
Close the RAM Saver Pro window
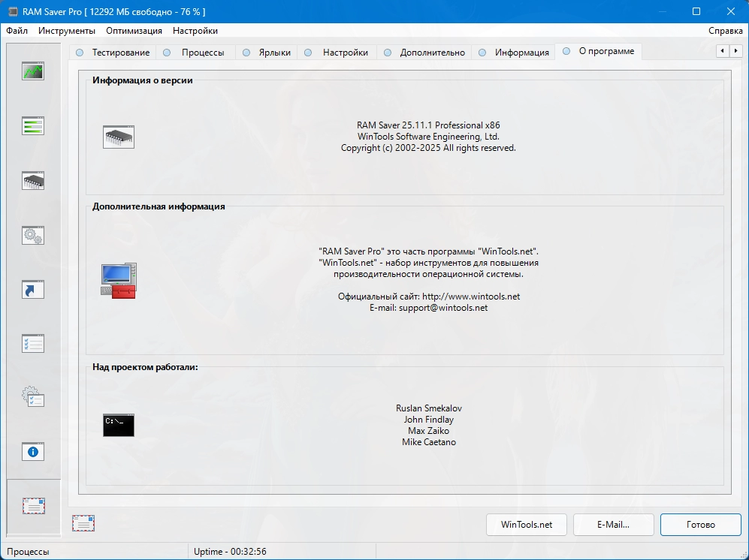click(731, 11)
